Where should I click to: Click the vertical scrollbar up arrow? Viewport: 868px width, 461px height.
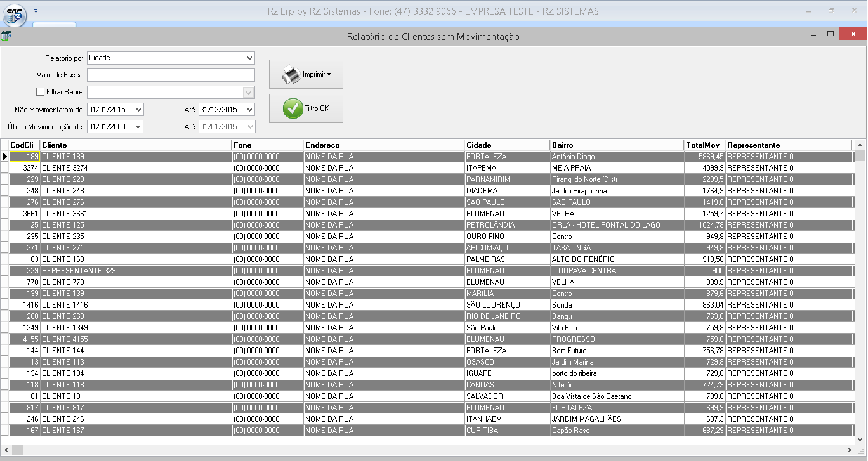[x=860, y=145]
